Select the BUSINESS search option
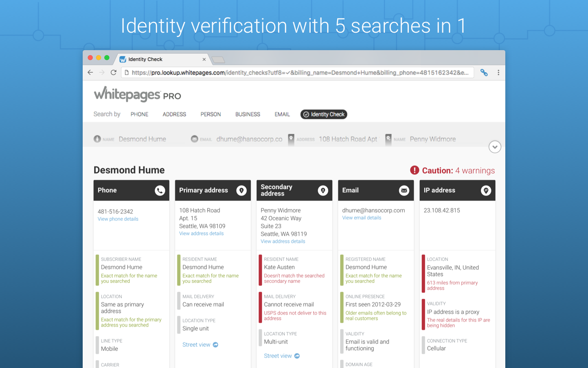 click(x=248, y=115)
